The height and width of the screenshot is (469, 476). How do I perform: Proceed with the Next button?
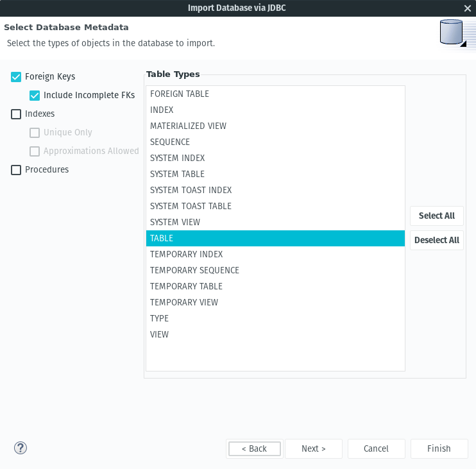click(x=313, y=448)
